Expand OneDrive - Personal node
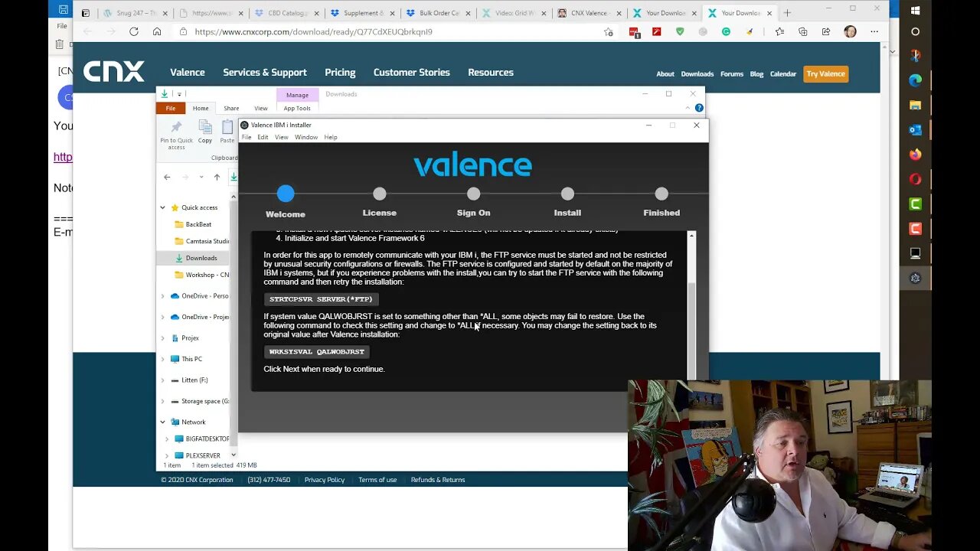Screen dimensions: 980x551 162,296
